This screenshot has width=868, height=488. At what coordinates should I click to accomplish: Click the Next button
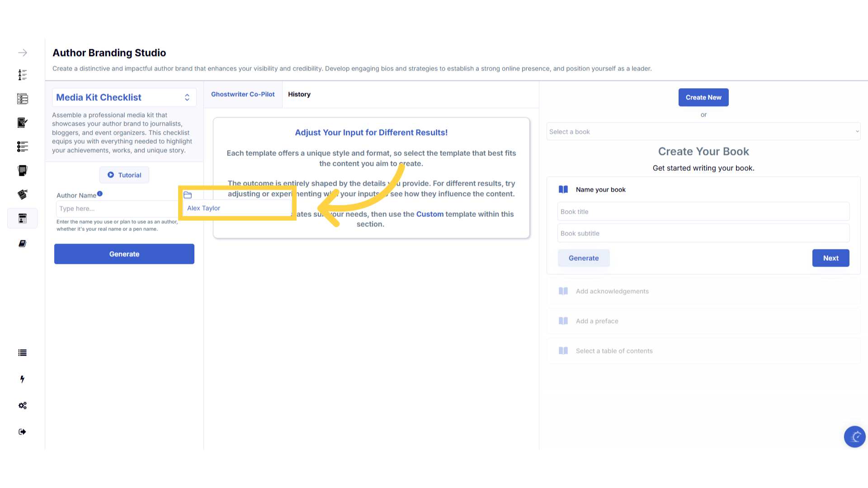[830, 258]
